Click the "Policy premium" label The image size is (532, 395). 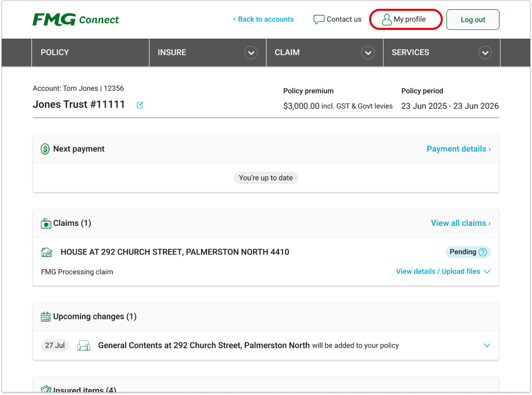(x=308, y=91)
